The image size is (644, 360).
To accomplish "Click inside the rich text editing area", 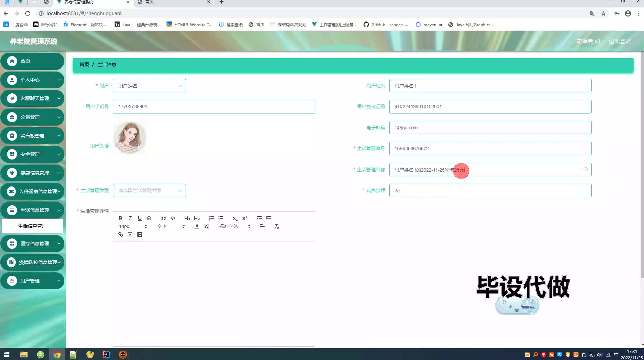I will pyautogui.click(x=214, y=294).
